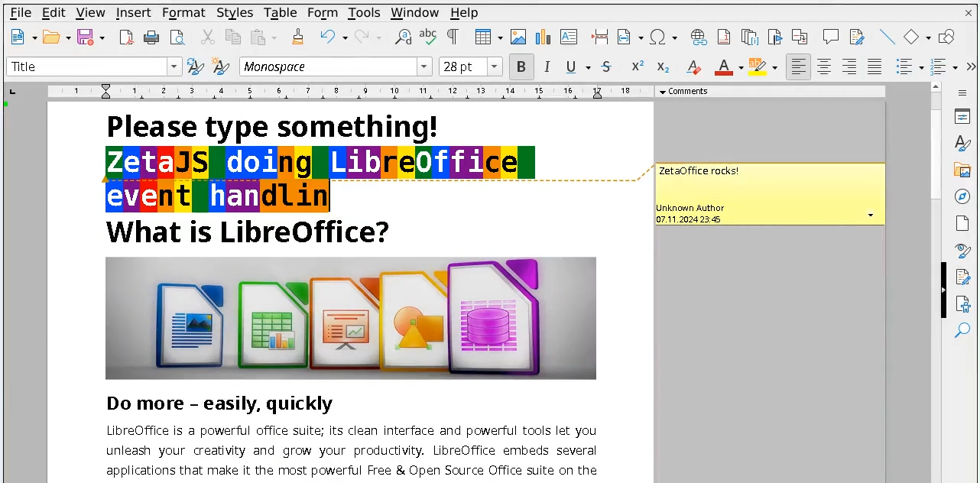The height and width of the screenshot is (483, 980).
Task: Click Clone Formatting paintbrush icon
Action: pyautogui.click(x=298, y=37)
